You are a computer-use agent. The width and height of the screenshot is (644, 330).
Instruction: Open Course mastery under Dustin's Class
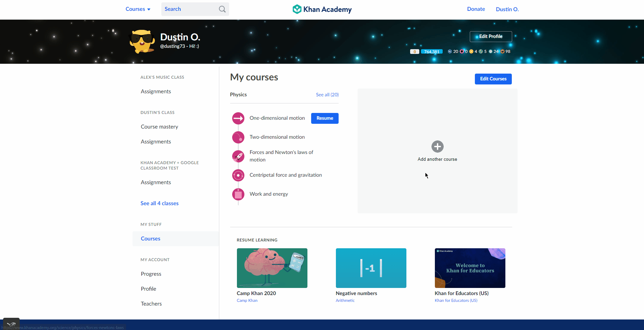159,127
